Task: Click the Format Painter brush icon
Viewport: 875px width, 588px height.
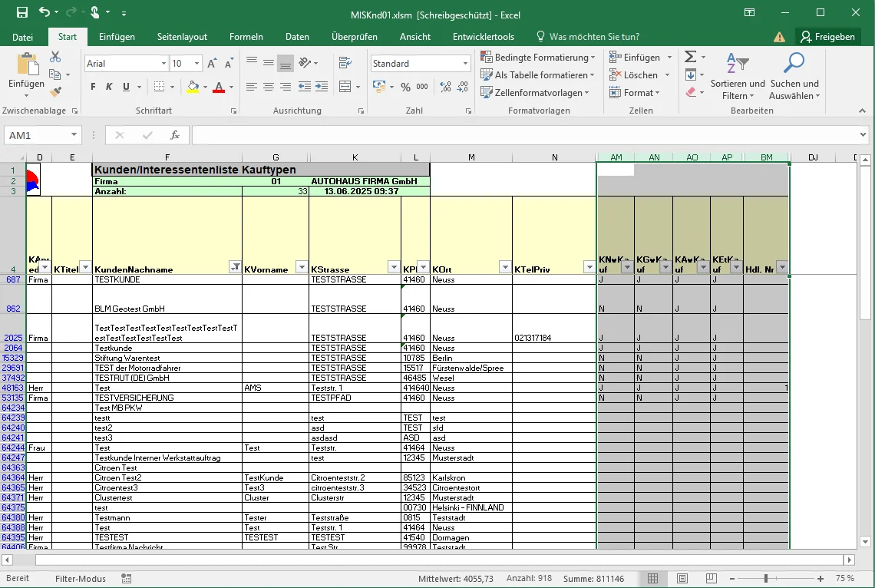Action: 54,91
